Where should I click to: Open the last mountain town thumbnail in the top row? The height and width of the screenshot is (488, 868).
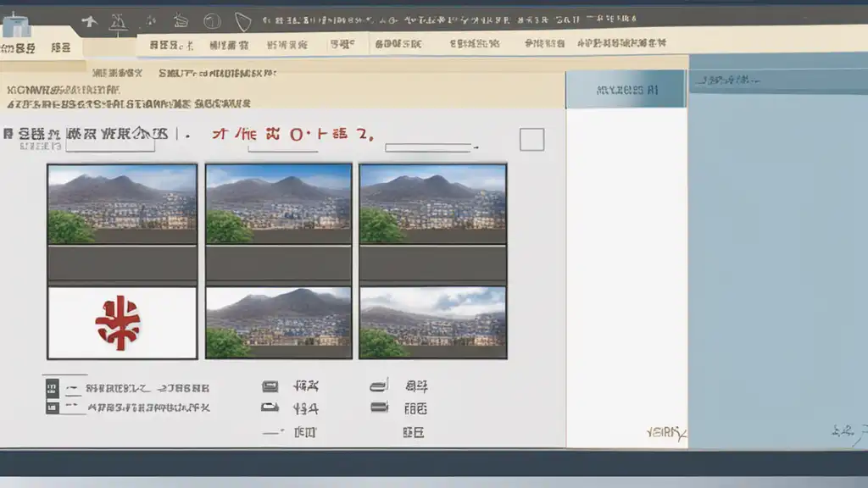(x=433, y=203)
